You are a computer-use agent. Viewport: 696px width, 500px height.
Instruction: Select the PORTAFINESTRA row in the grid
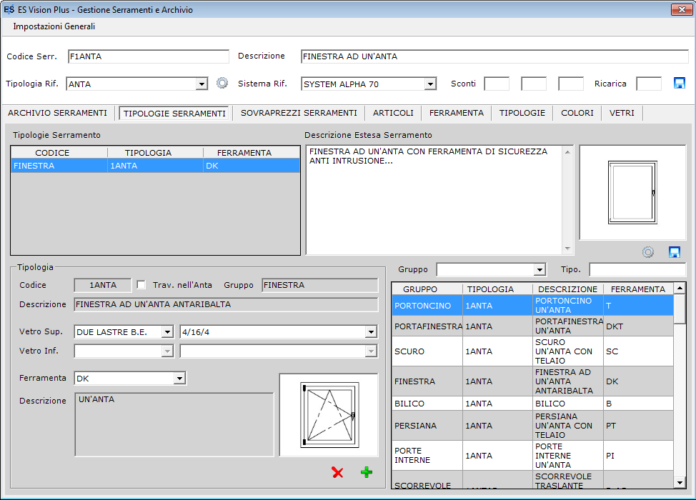click(533, 326)
